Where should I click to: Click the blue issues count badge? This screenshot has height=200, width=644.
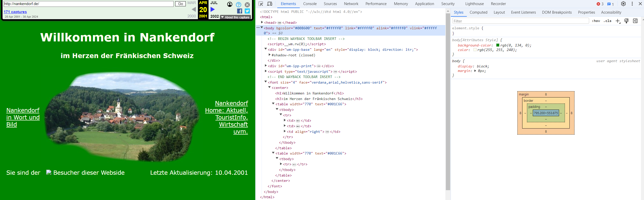tap(610, 4)
